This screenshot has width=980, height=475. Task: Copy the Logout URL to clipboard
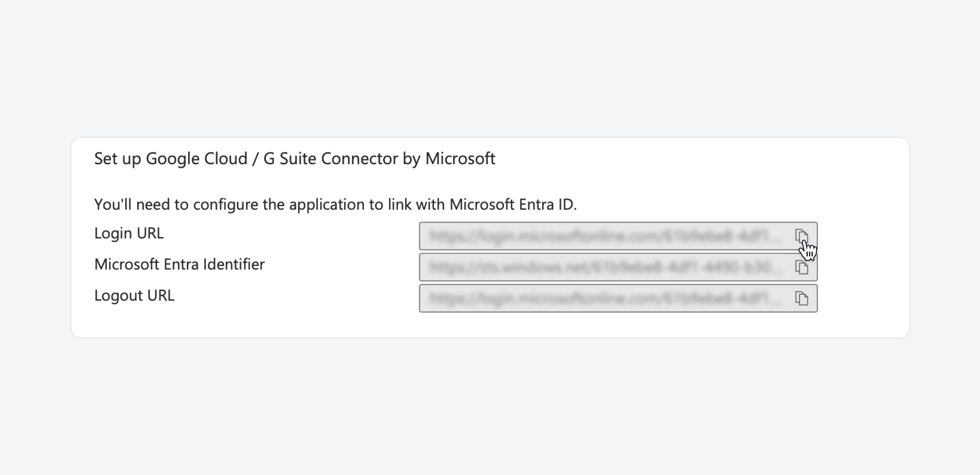pyautogui.click(x=801, y=298)
